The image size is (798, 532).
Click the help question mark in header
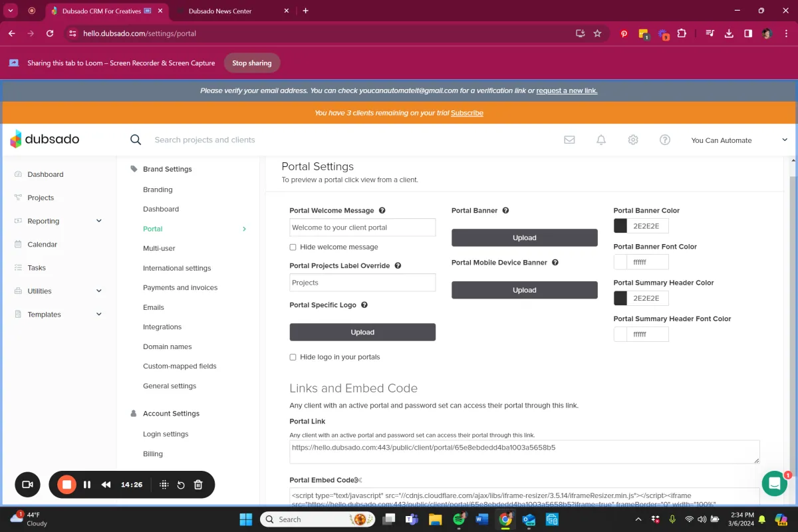click(665, 140)
